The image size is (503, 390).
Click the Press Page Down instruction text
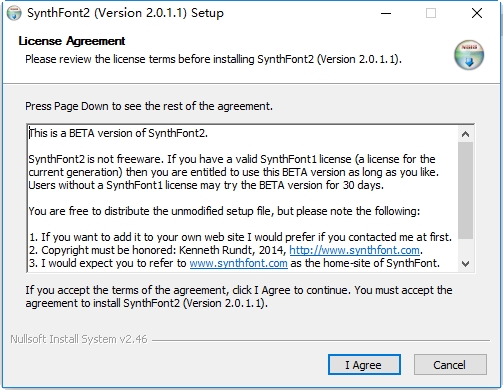[x=149, y=106]
